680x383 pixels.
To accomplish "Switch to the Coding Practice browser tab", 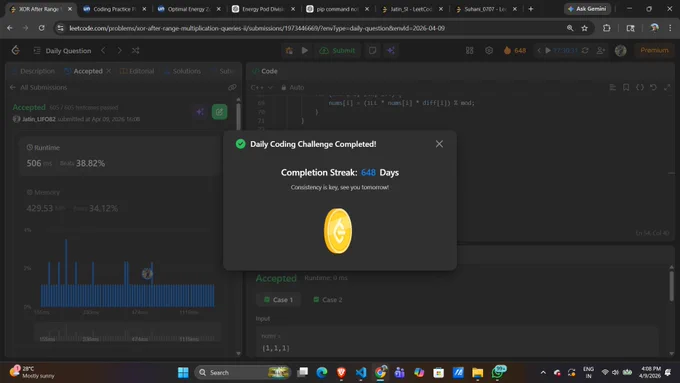I will tap(114, 9).
